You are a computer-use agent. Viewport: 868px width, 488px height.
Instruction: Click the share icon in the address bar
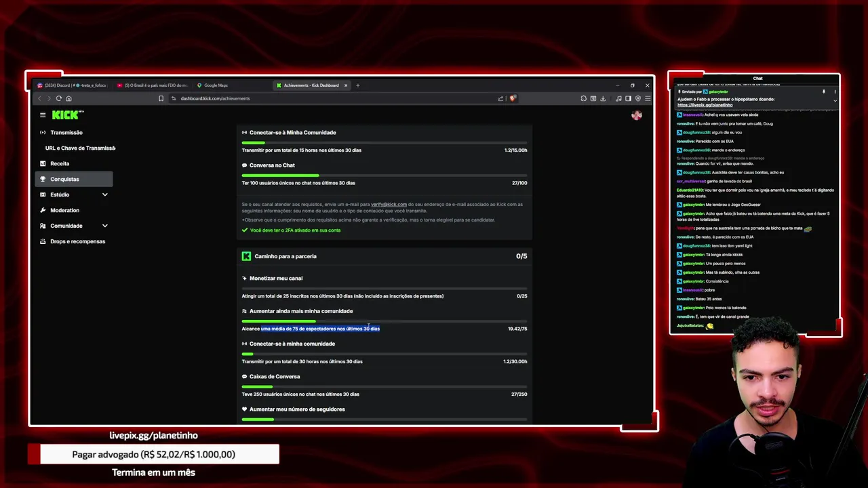(x=500, y=98)
